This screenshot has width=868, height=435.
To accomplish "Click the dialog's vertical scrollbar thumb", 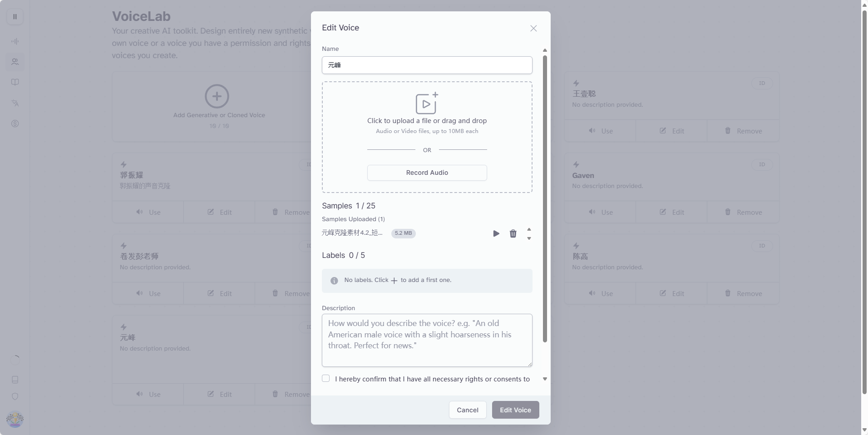I will (545, 199).
